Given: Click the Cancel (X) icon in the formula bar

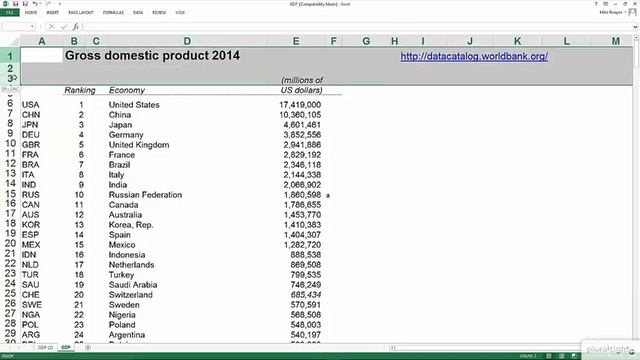Looking at the screenshot, I should (x=51, y=27).
